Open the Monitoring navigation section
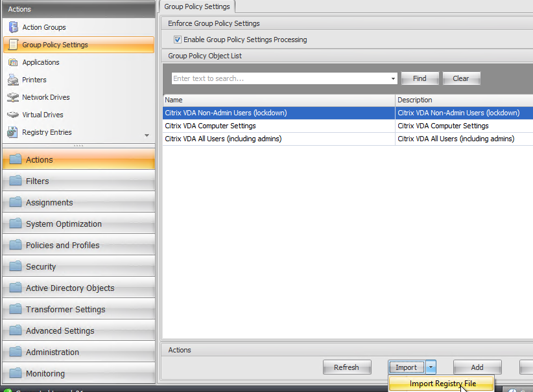 [79, 373]
